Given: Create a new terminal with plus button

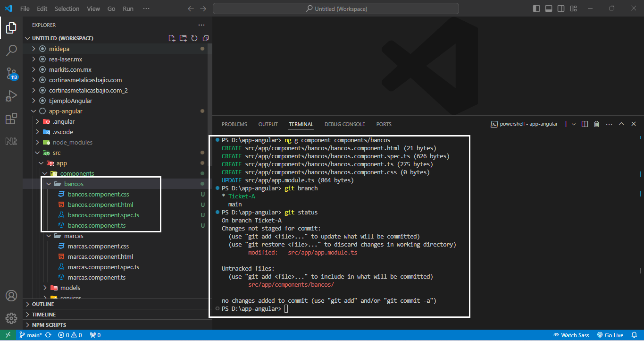Looking at the screenshot, I should tap(566, 124).
